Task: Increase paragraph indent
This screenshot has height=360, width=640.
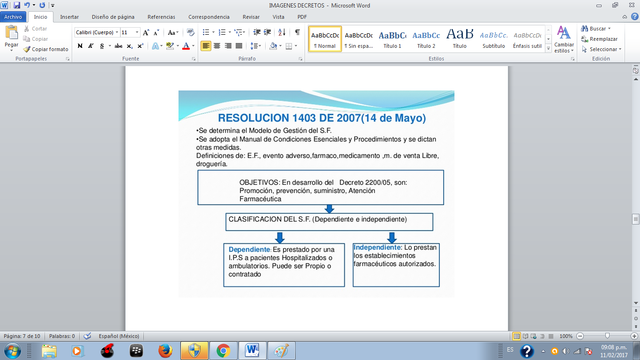Action: point(267,32)
